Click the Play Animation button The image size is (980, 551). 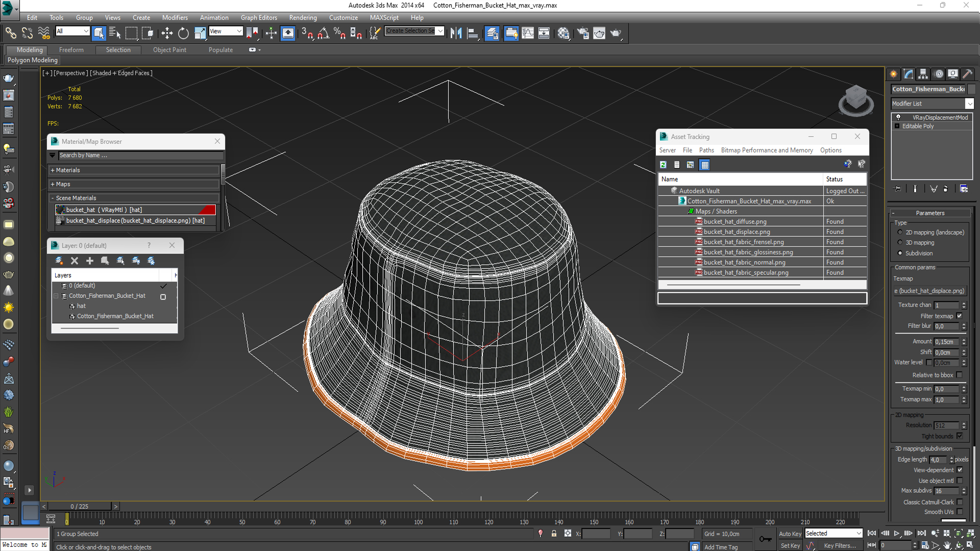897,533
